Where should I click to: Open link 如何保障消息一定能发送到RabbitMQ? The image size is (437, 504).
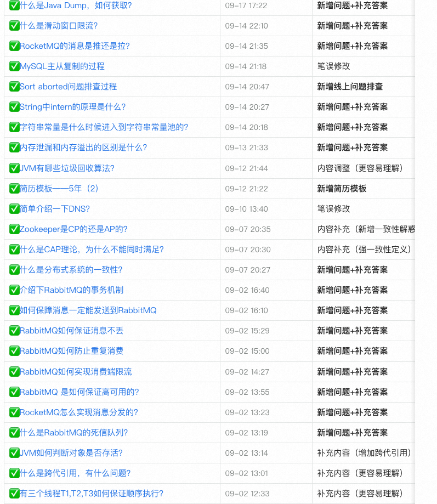pos(88,310)
